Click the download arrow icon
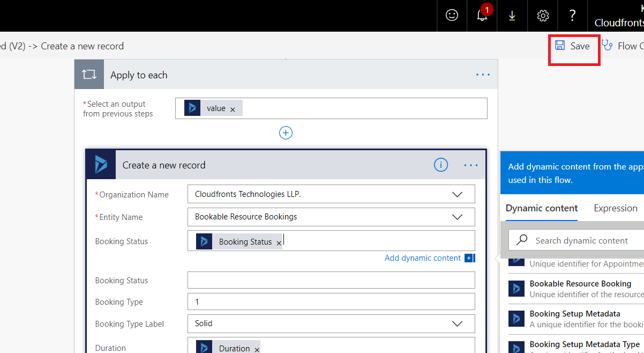Viewport: 644px width, 353px height. [x=512, y=16]
